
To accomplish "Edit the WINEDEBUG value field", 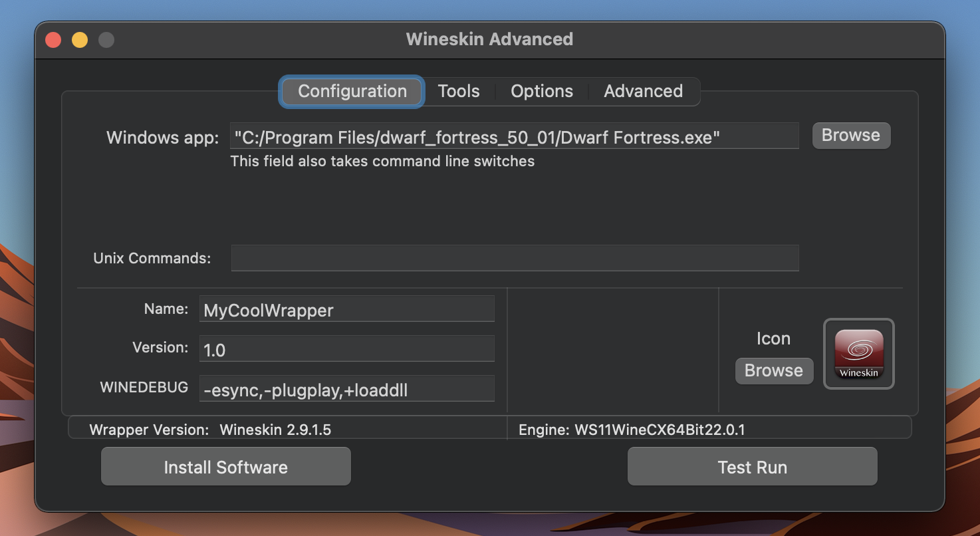I will 346,389.
